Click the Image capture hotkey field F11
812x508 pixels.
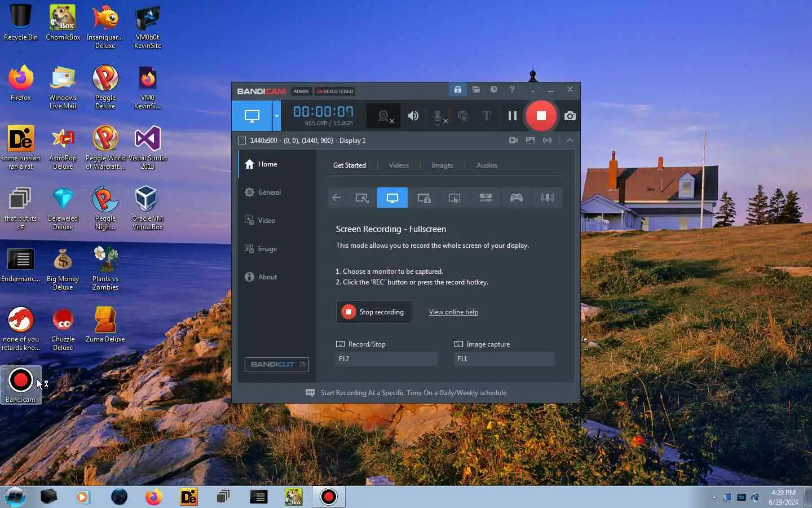505,358
